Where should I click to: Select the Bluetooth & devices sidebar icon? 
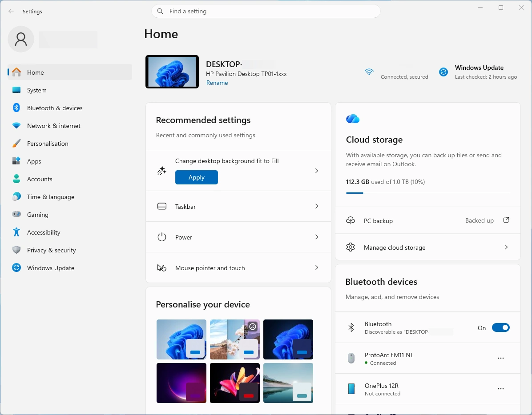pyautogui.click(x=17, y=108)
